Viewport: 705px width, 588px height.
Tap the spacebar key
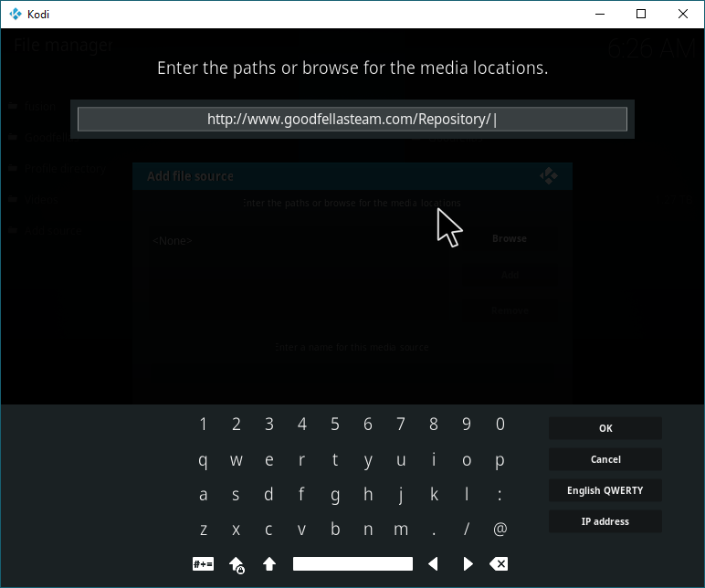click(x=352, y=563)
